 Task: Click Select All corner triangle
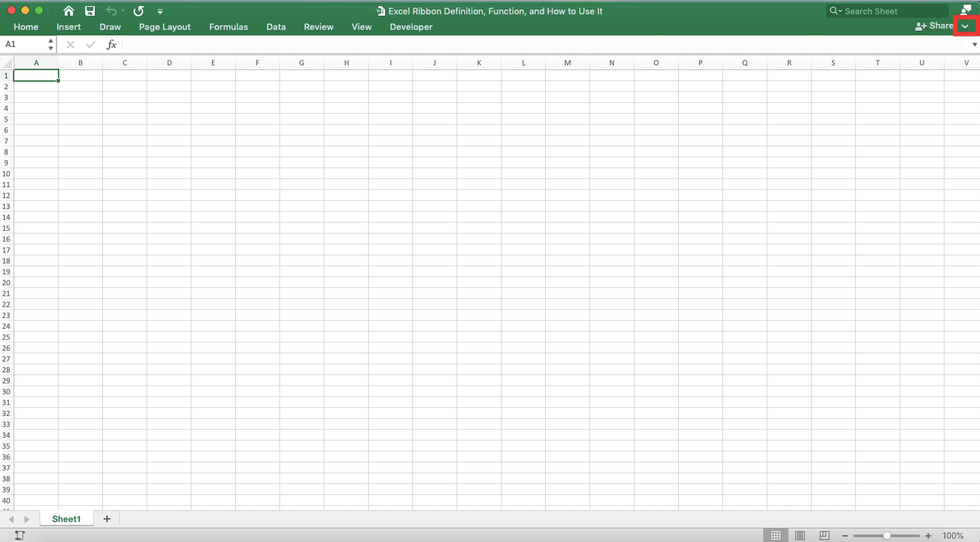pyautogui.click(x=7, y=63)
